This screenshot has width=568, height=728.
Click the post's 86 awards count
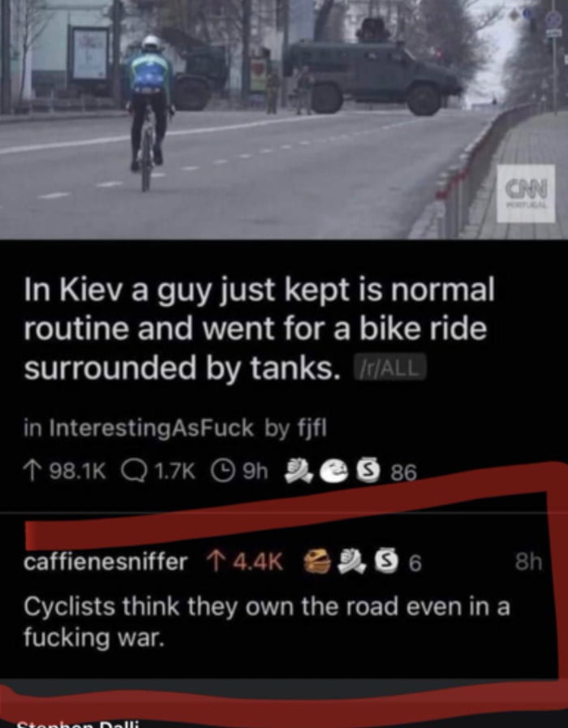(x=402, y=473)
